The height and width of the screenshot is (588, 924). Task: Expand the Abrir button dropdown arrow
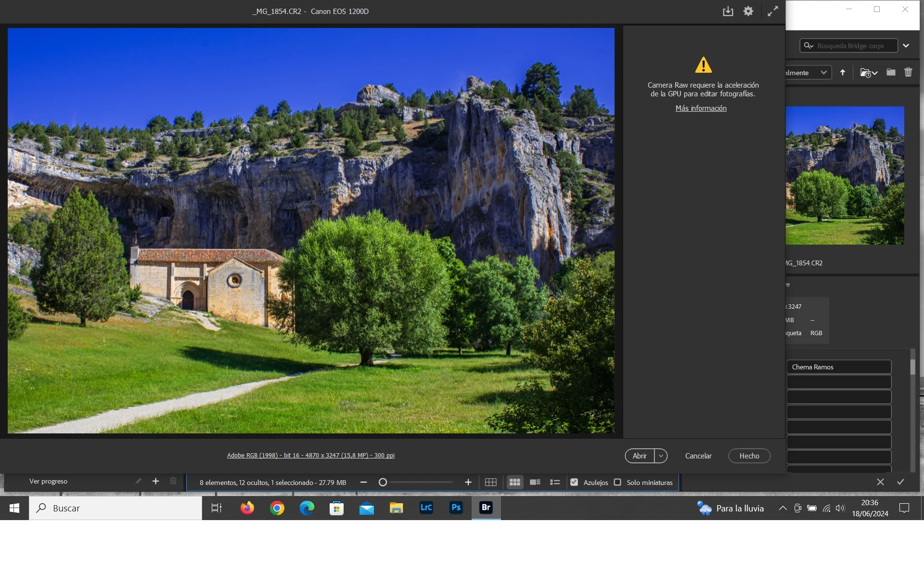661,456
